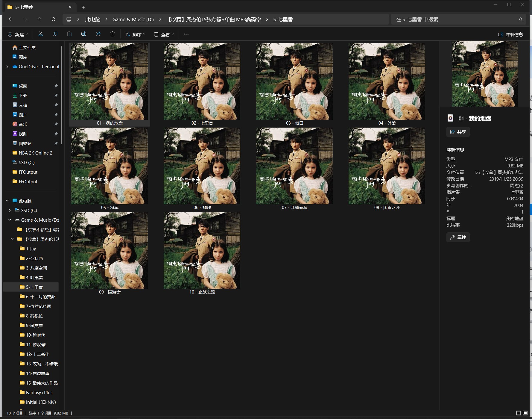Select the file 05 - 将军
The height and width of the screenshot is (419, 532).
(110, 169)
